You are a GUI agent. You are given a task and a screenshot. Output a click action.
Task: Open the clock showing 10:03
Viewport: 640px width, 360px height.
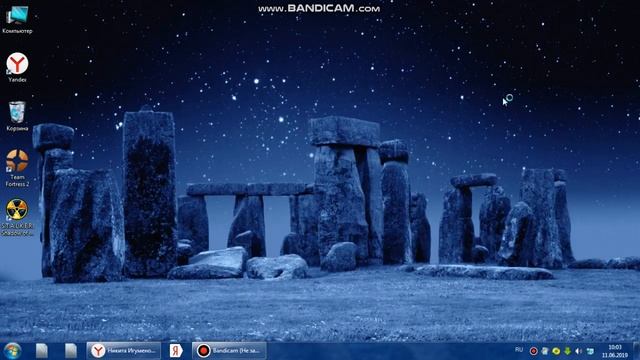(x=615, y=351)
